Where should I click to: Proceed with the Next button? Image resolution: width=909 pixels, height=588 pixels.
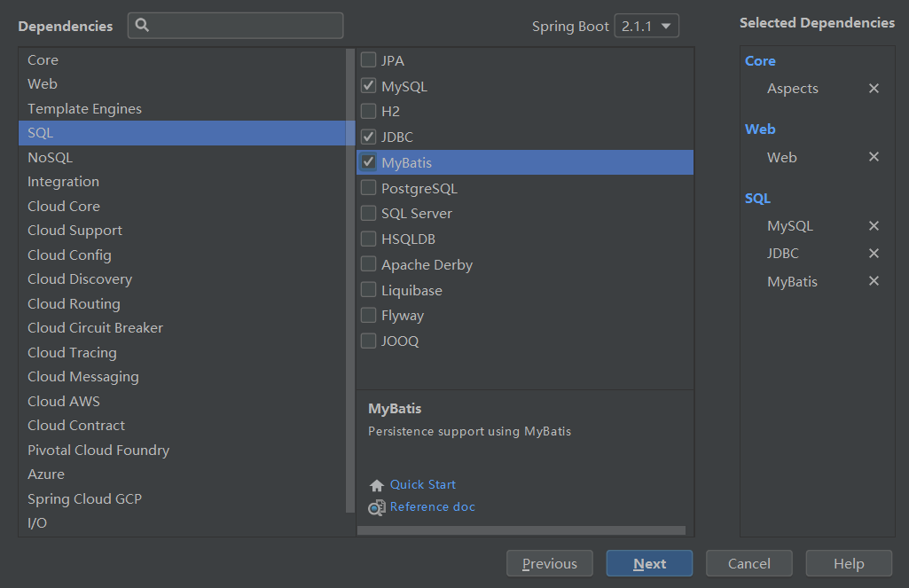[x=649, y=563]
